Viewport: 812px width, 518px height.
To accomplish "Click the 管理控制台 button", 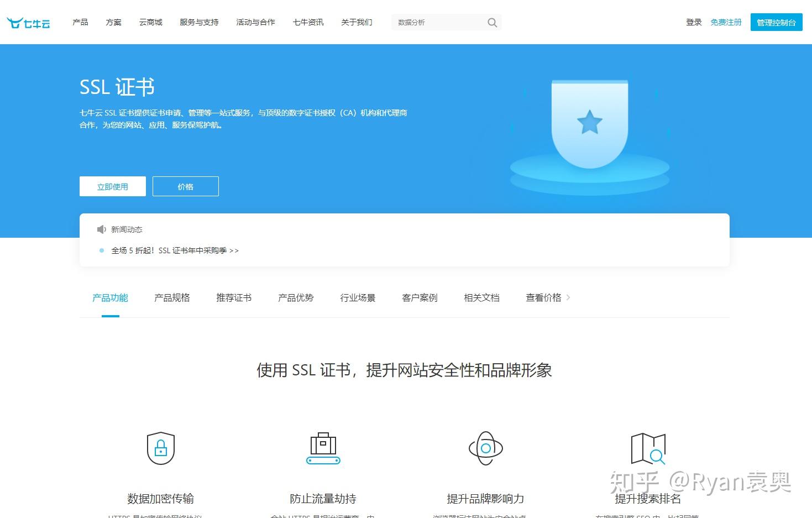I will pos(776,22).
